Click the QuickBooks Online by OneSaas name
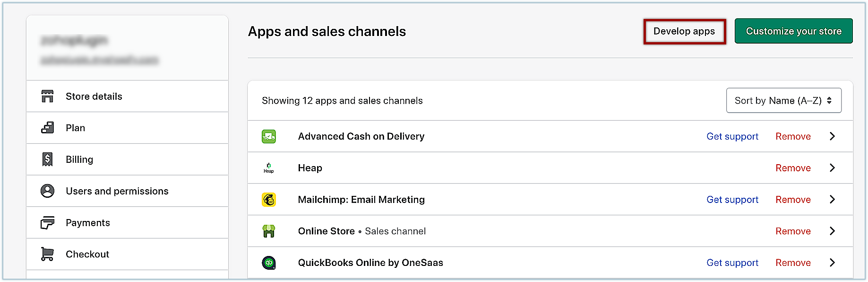 pyautogui.click(x=370, y=263)
